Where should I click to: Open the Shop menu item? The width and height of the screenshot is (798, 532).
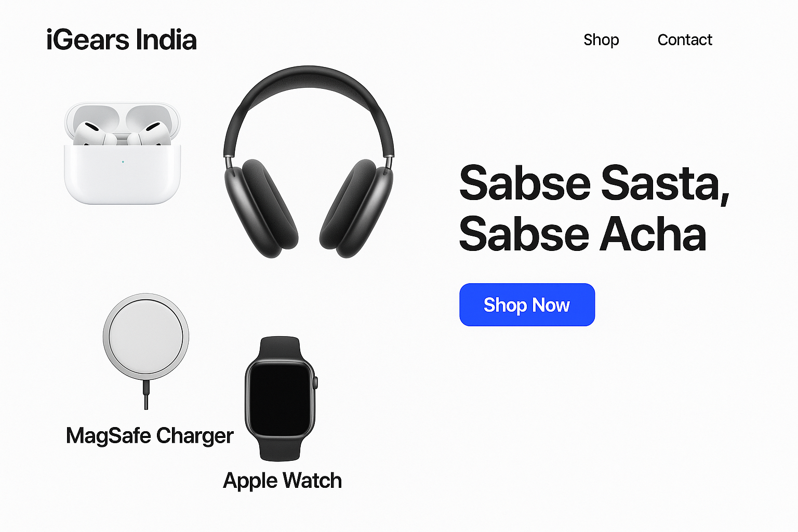(x=601, y=40)
